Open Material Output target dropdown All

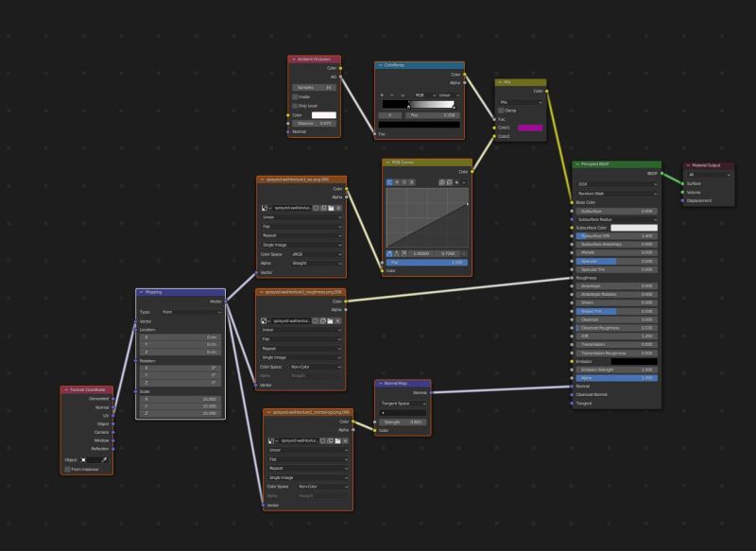tap(708, 175)
